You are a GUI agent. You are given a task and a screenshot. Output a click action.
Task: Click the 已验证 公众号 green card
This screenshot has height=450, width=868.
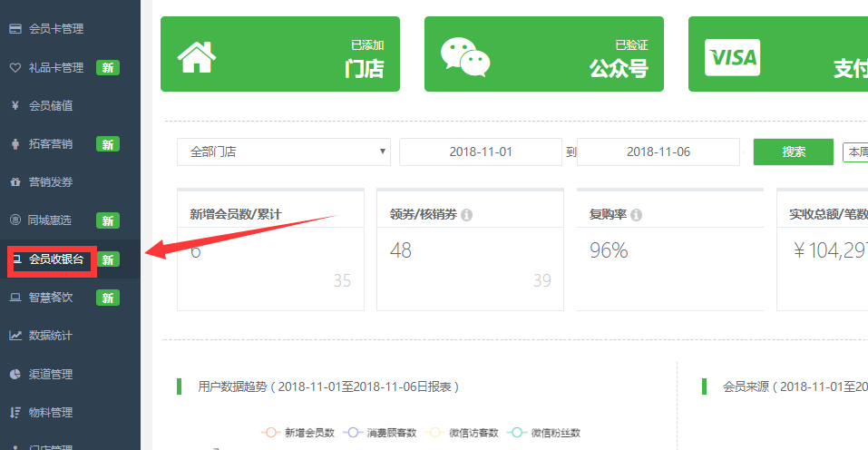click(x=543, y=54)
